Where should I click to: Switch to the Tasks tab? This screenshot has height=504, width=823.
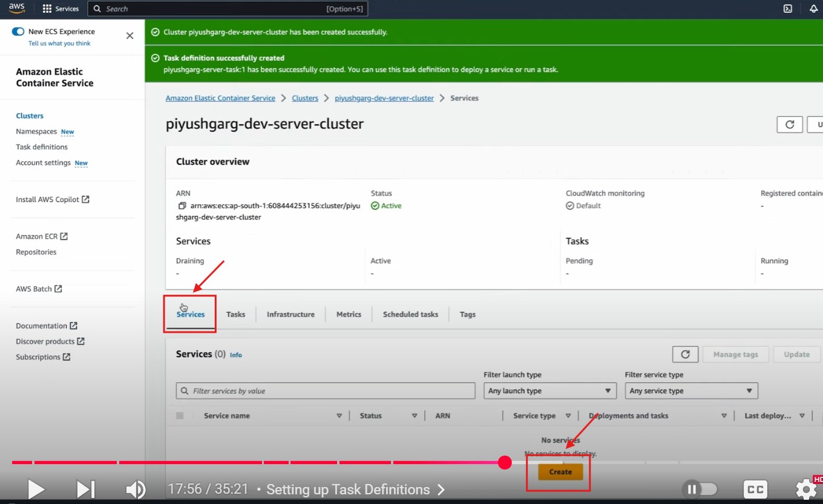pos(235,315)
